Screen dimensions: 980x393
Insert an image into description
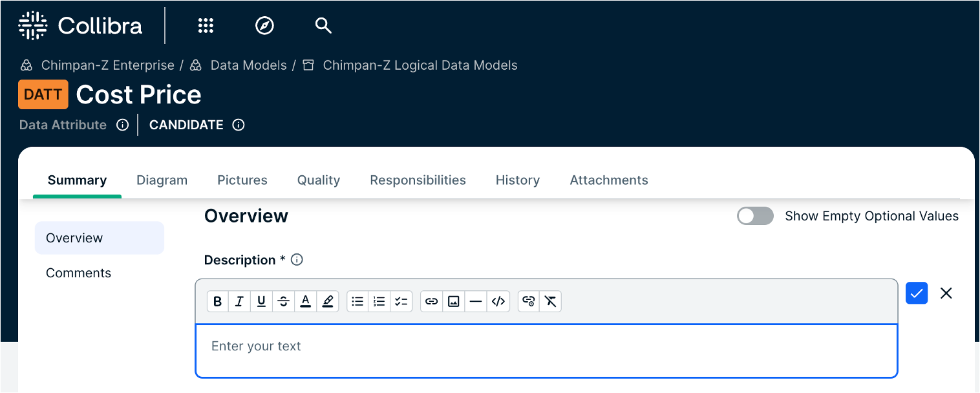point(454,301)
